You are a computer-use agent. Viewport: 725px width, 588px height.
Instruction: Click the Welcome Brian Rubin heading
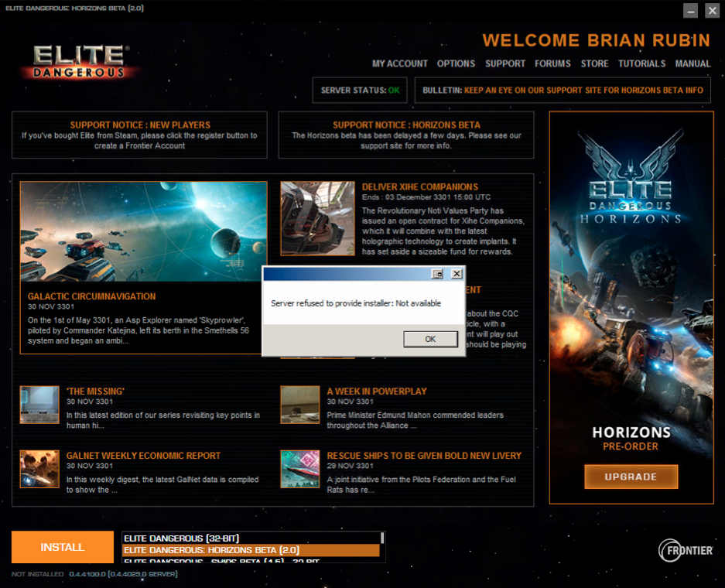[597, 40]
